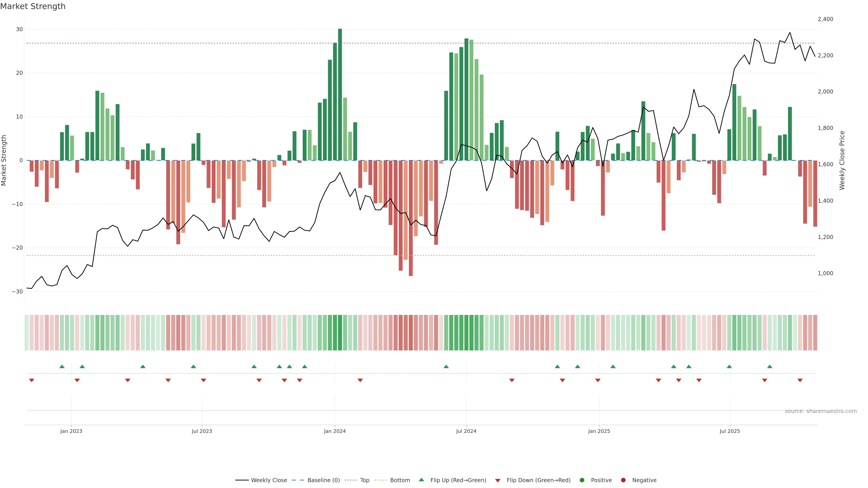Click red Flip Down legend triangle
This screenshot has height=488, width=868.
click(498, 481)
